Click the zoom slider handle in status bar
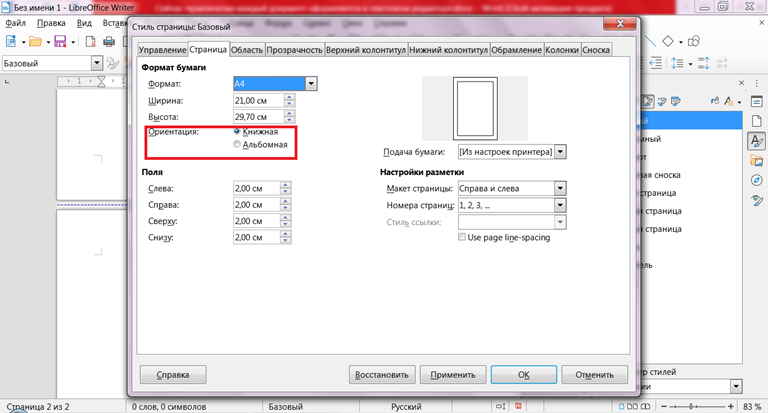 click(x=691, y=406)
